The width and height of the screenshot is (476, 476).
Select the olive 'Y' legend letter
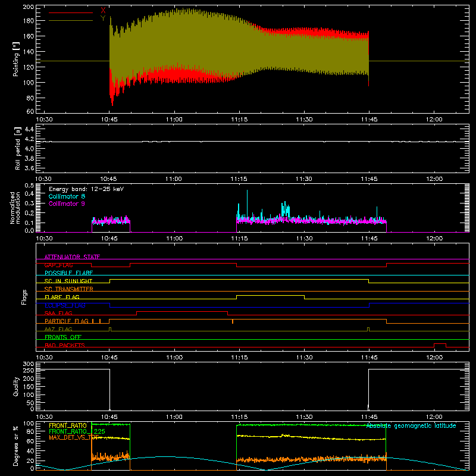[103, 18]
